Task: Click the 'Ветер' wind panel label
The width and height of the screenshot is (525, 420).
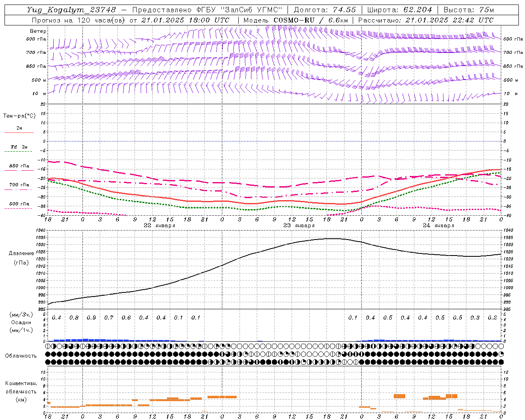Action: click(x=38, y=31)
